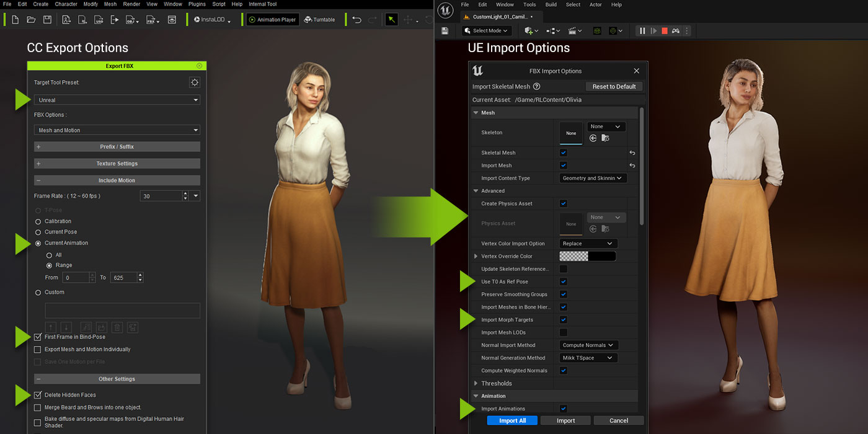The height and width of the screenshot is (434, 868).
Task: Click the Export FBX toolbar icon
Action: tap(151, 20)
